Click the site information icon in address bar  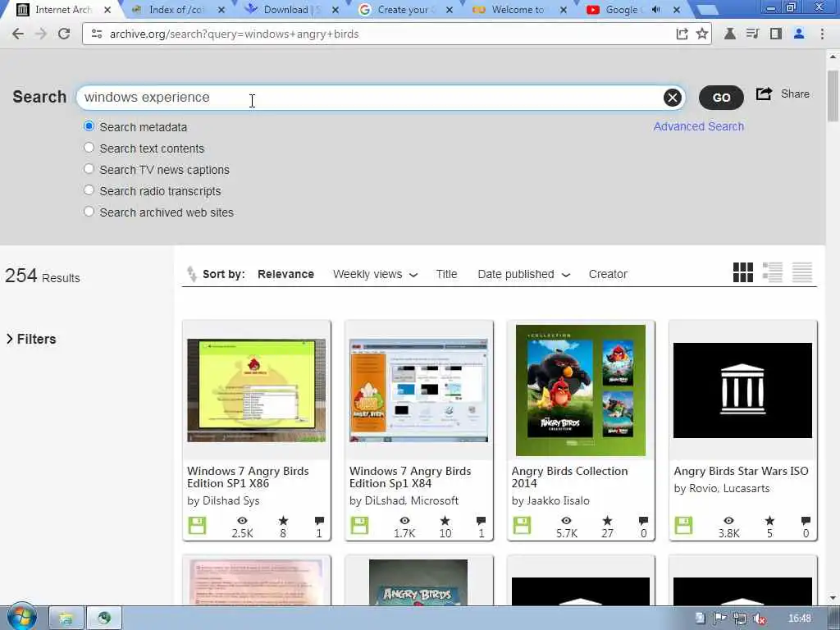97,34
